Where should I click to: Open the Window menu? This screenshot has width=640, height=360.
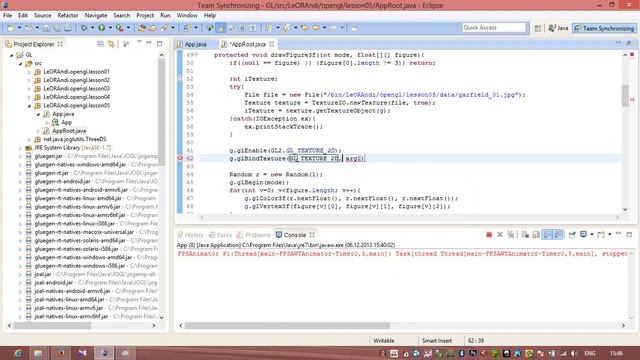[187, 16]
